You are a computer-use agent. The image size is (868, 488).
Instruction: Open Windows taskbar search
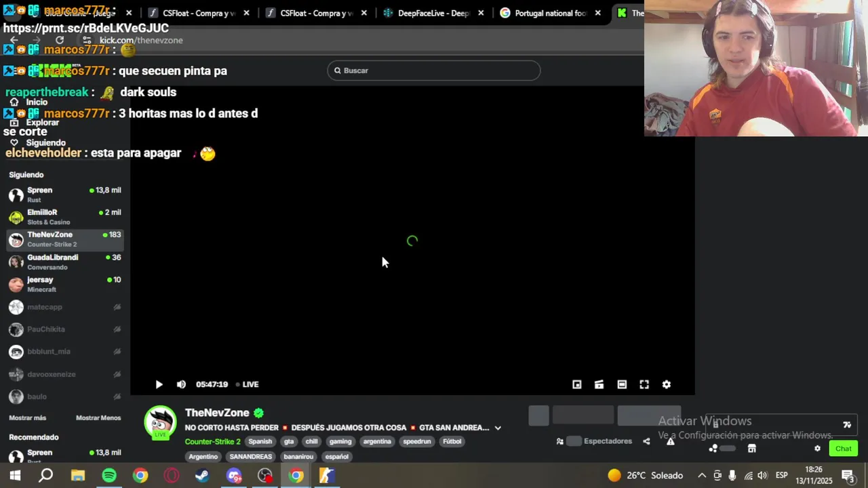tap(46, 476)
